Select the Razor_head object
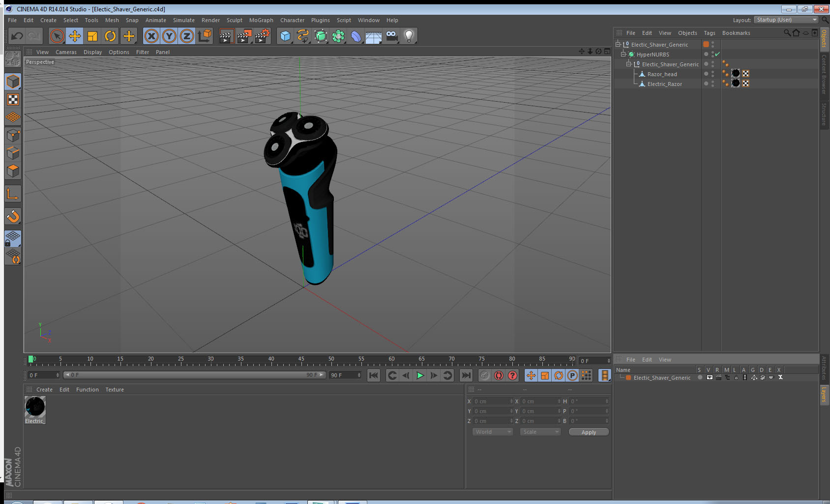 [662, 74]
